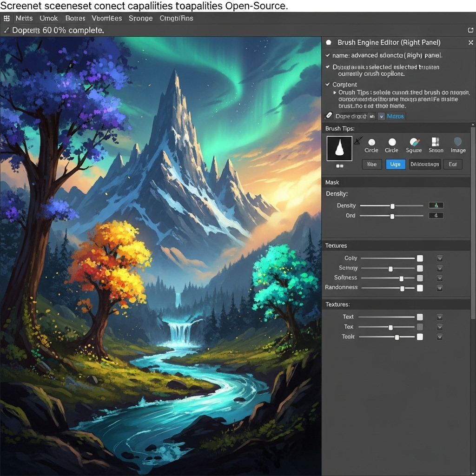Open the dropdown beside the Softness slider

click(x=439, y=278)
